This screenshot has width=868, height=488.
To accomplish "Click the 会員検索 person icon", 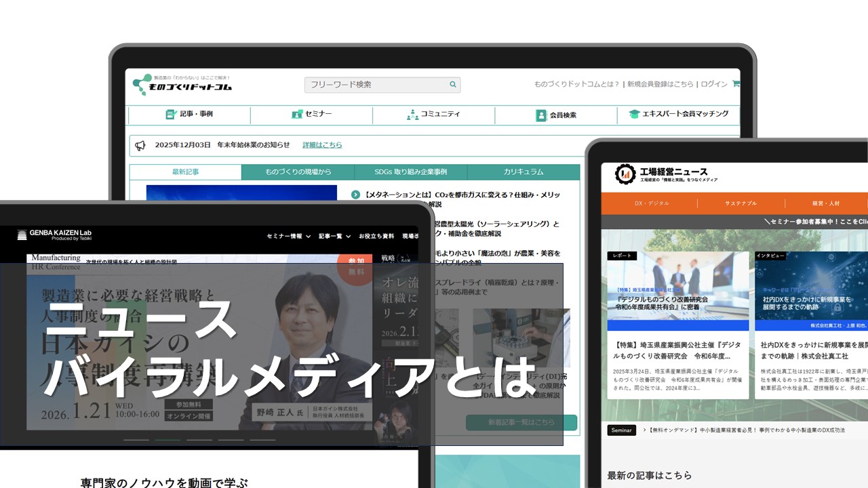I will tap(540, 115).
